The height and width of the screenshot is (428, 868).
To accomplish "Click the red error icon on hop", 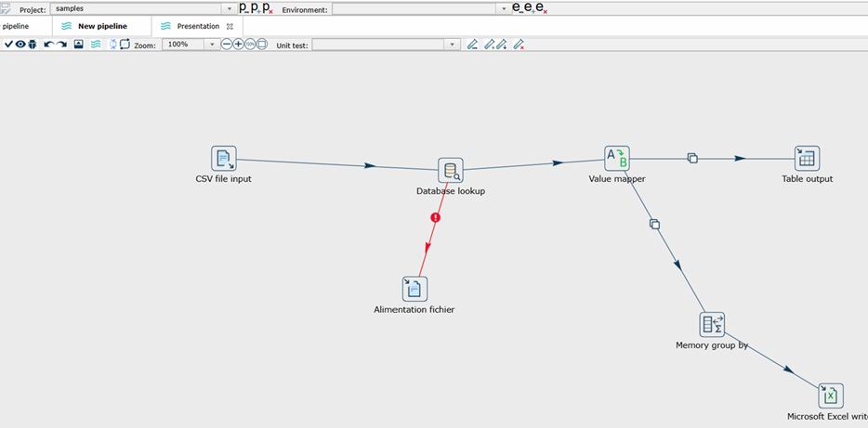I will click(x=435, y=217).
